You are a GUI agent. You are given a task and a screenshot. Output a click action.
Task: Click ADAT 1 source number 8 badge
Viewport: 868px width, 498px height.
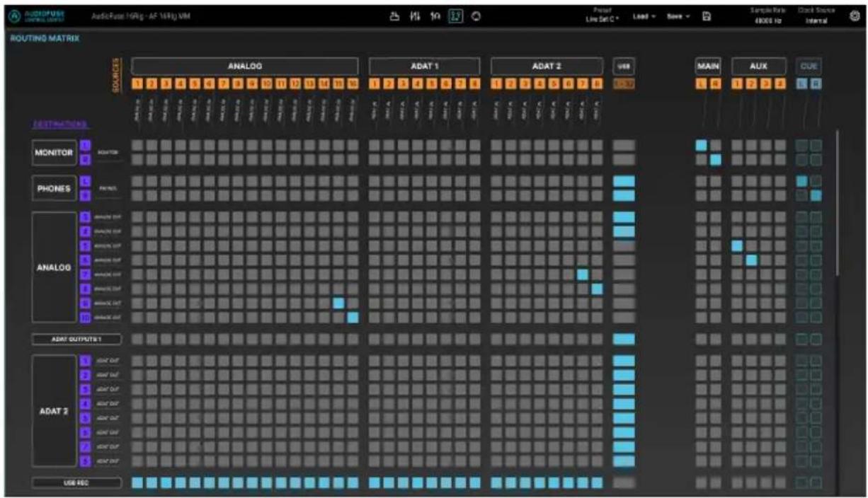474,84
